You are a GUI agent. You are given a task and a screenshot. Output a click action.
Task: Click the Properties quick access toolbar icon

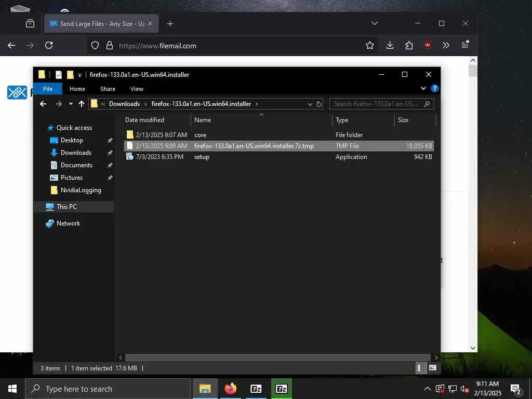(58, 75)
